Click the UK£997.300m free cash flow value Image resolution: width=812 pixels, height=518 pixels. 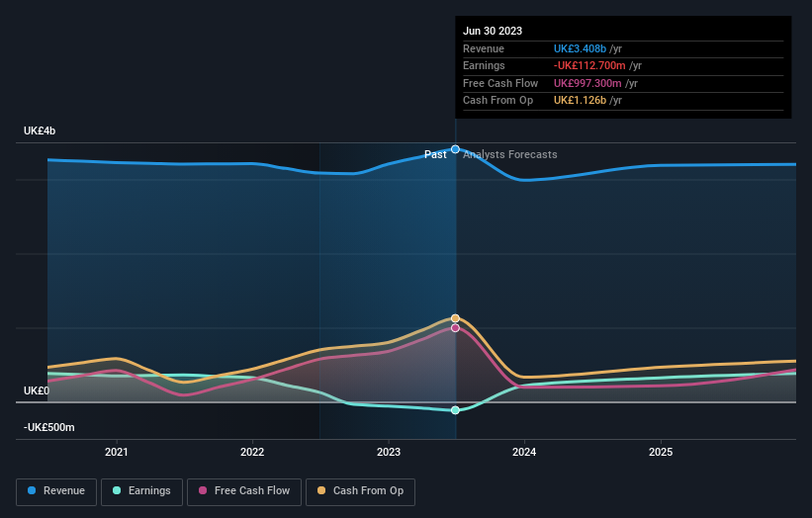[587, 83]
